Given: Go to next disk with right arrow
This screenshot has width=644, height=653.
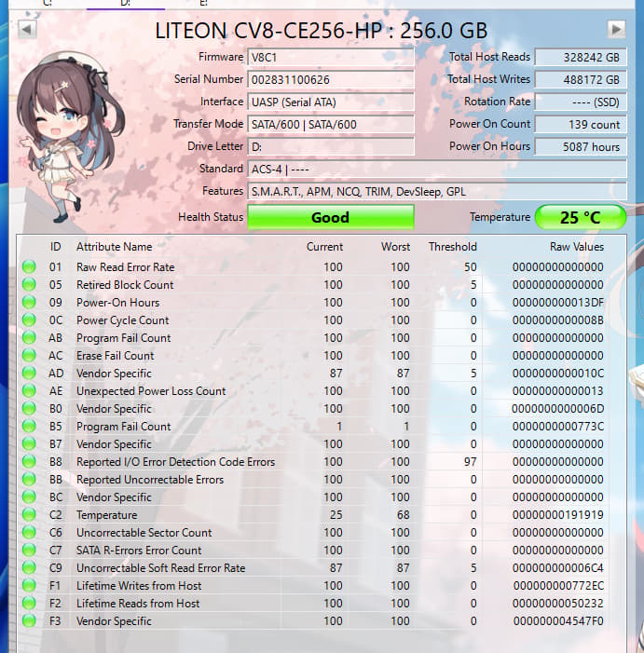Looking at the screenshot, I should (x=617, y=30).
